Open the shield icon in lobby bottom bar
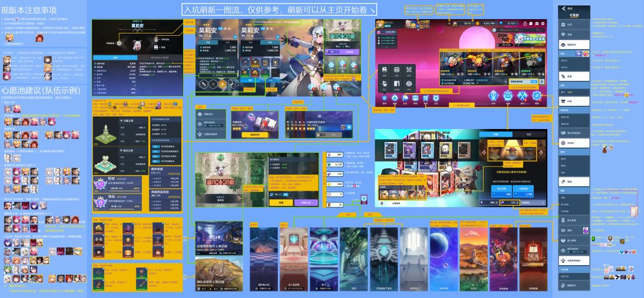644x298 pixels. click(436, 98)
